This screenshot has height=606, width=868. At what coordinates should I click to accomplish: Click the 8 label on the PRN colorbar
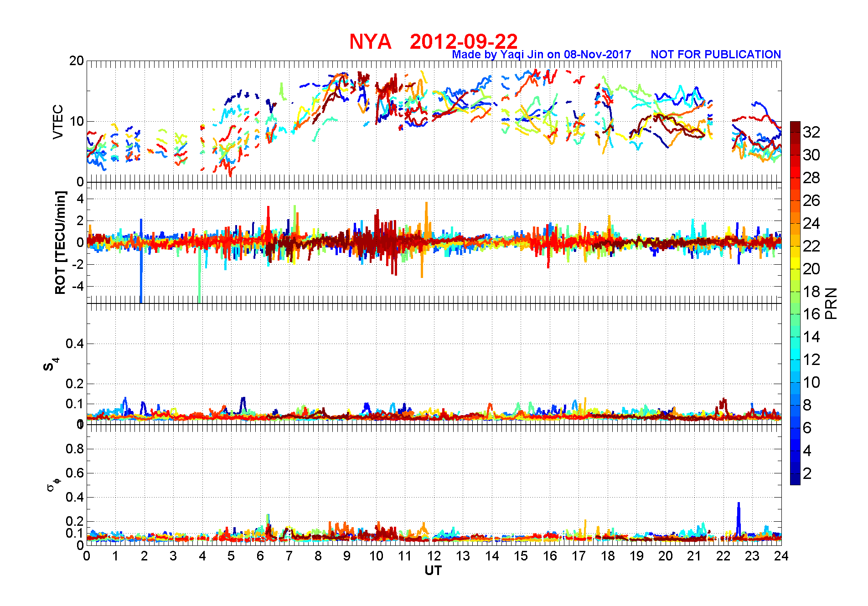[x=807, y=405]
